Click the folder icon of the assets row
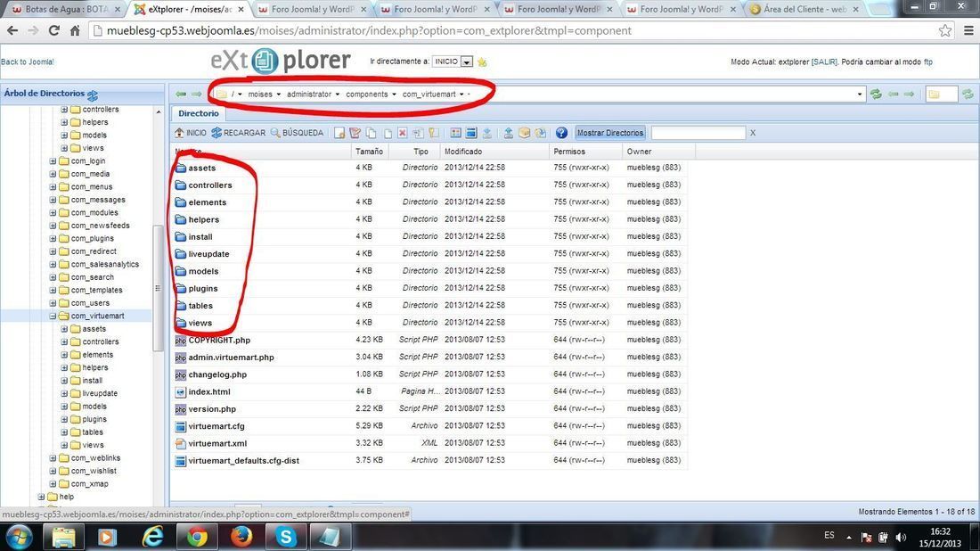 tap(181, 168)
